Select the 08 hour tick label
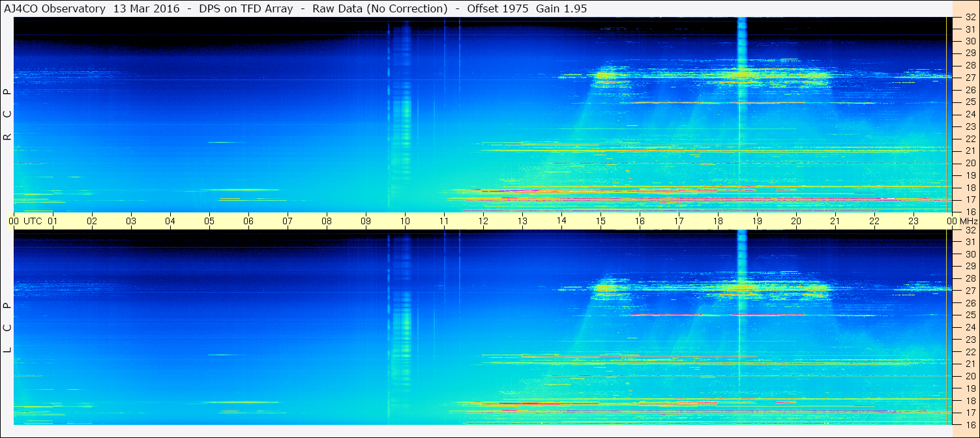The image size is (980, 438). click(x=327, y=221)
